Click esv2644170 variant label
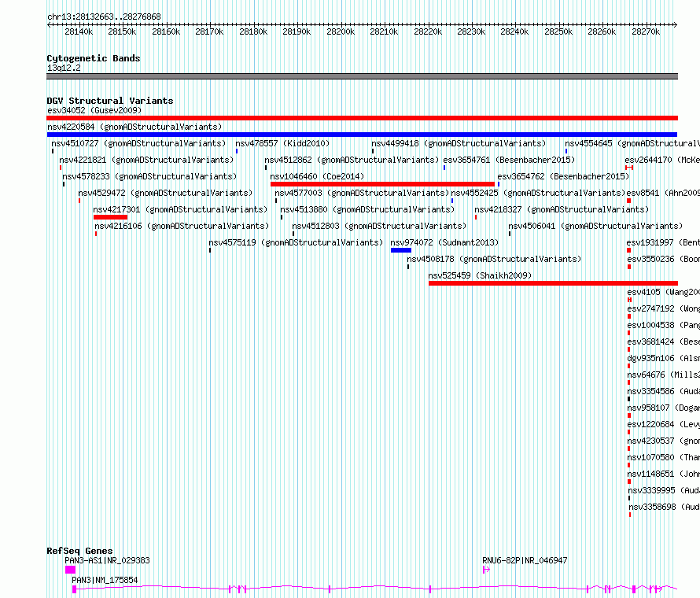Screen dimensions: 700x598 (x=662, y=160)
